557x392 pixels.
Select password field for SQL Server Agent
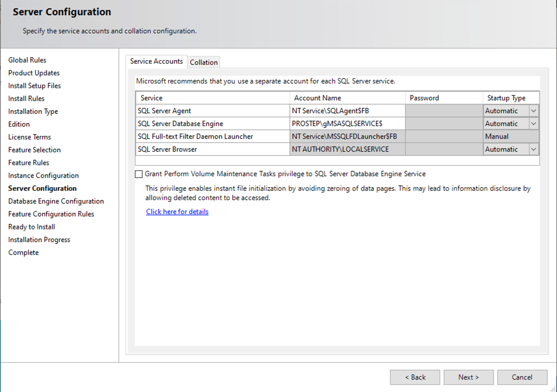(444, 111)
